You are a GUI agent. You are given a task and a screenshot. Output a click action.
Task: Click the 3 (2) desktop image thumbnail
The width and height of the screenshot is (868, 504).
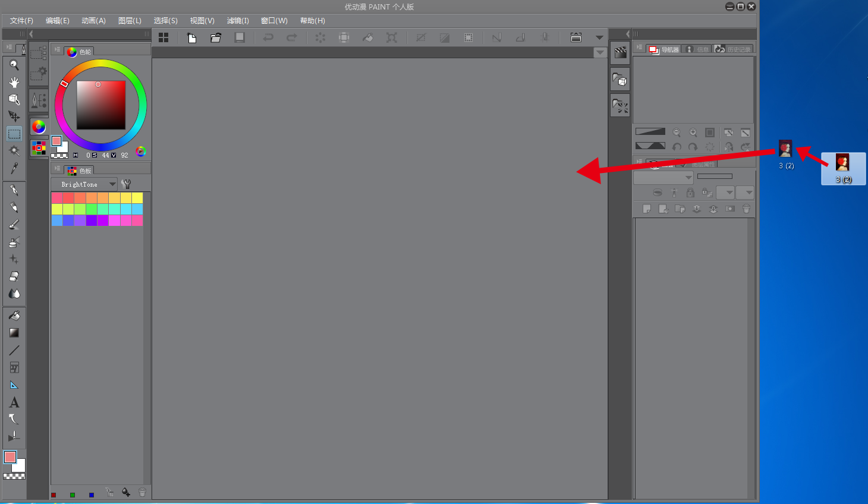pyautogui.click(x=842, y=167)
